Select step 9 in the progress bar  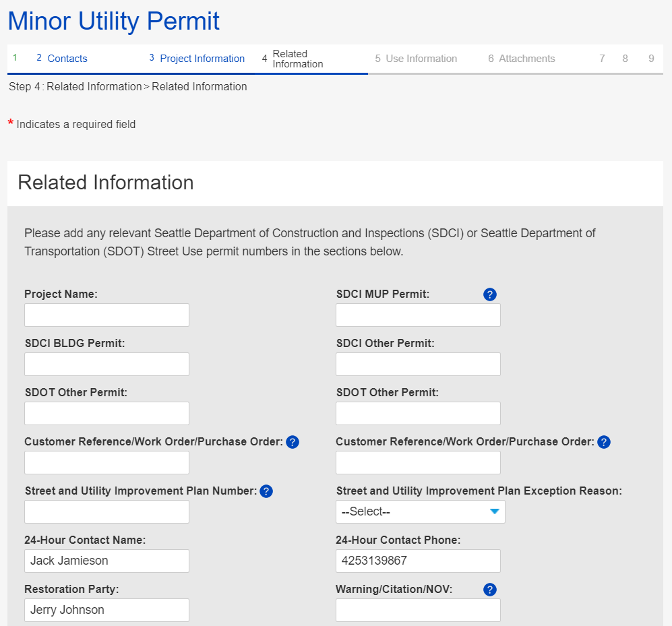tap(651, 59)
